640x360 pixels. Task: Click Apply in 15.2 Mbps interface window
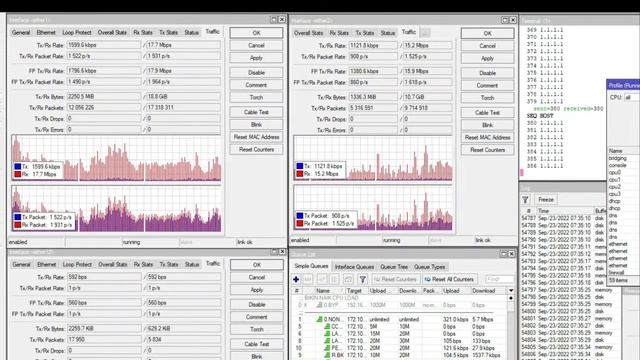(x=487, y=58)
